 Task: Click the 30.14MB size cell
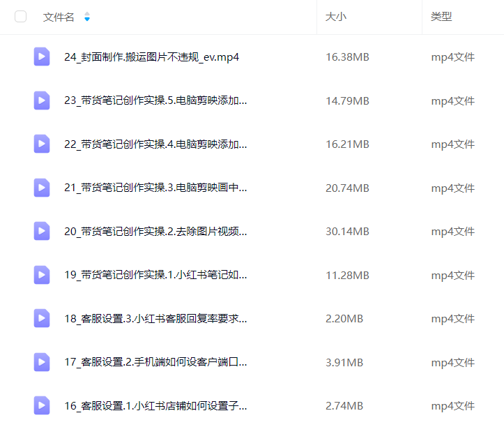(347, 232)
